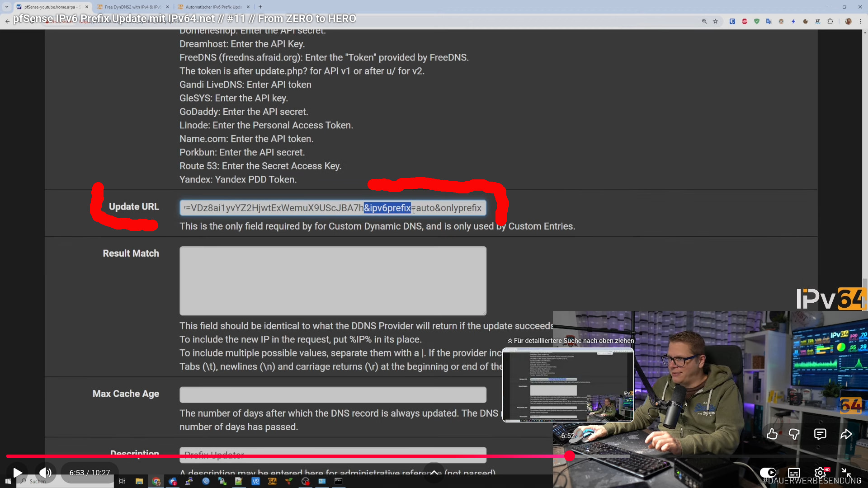Like the video with thumbs up
Screen dimensions: 868x488
(772, 434)
